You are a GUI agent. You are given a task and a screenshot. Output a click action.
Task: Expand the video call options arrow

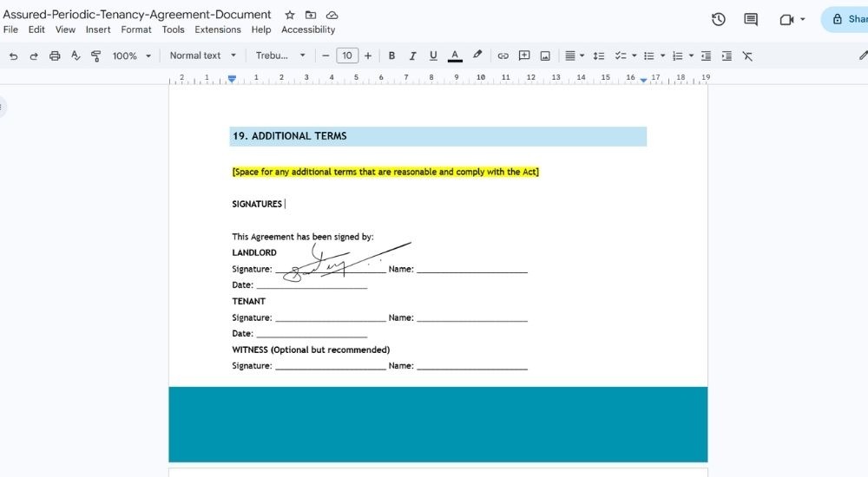point(803,19)
